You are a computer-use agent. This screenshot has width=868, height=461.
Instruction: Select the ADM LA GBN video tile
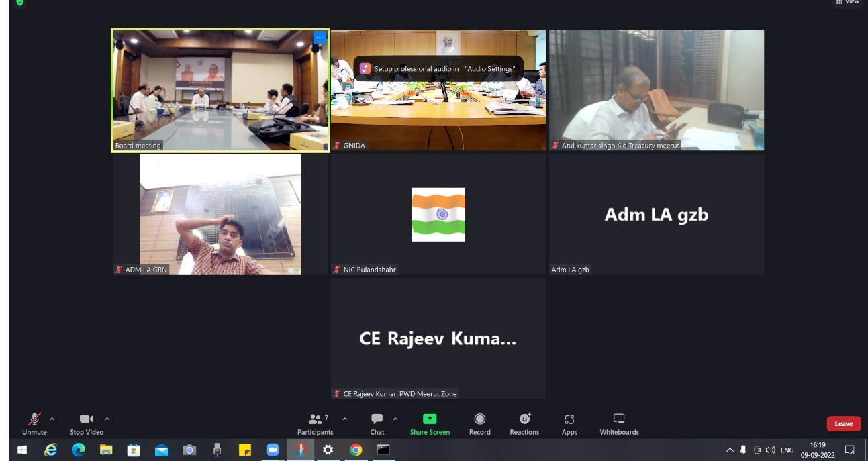[x=220, y=215]
